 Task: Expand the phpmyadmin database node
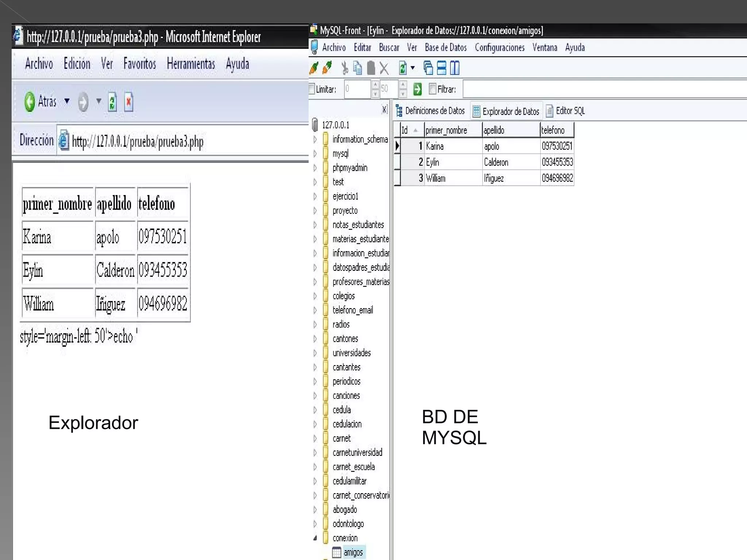315,168
